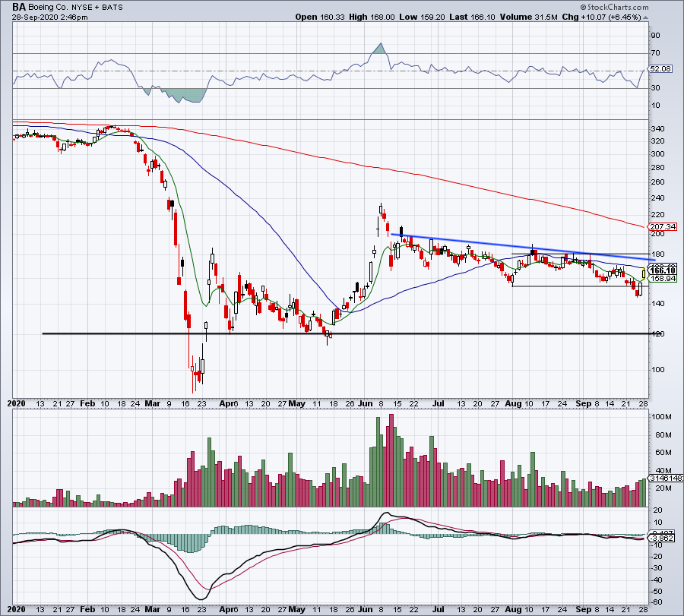Click the 100 price axis label

[658, 370]
